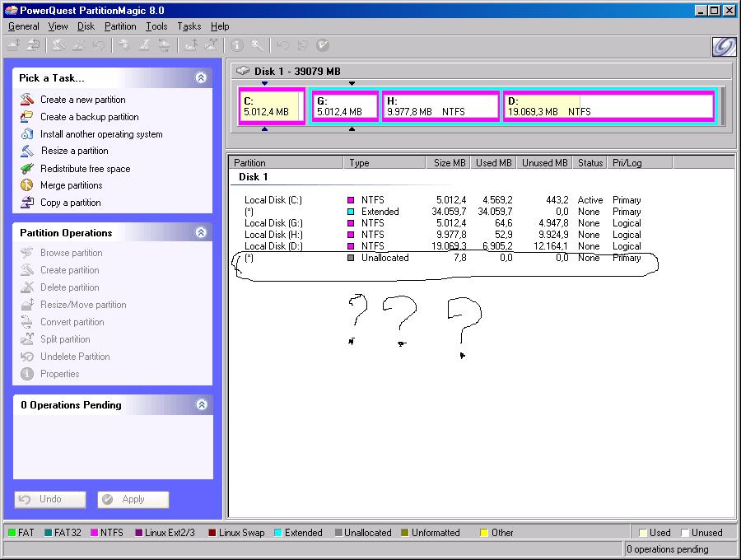Select the H: partition block in disk map
This screenshot has height=560, width=741.
pos(441,106)
